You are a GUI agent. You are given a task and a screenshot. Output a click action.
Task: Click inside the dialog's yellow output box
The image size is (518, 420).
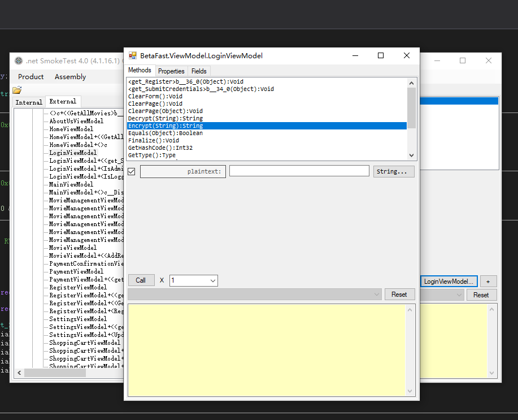pyautogui.click(x=267, y=350)
